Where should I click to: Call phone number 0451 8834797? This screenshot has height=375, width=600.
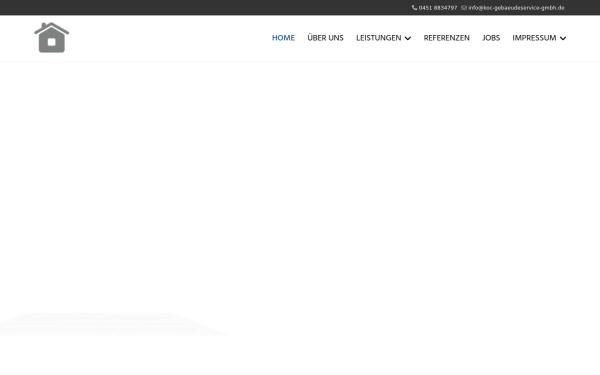pos(438,8)
